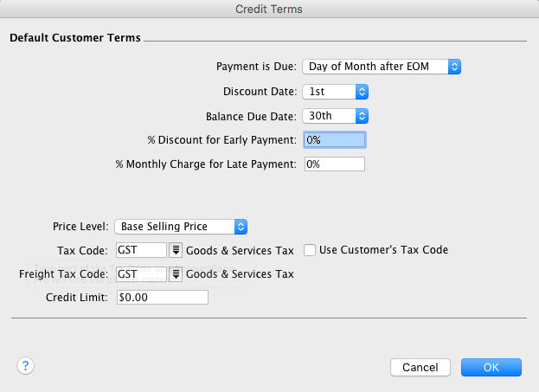The width and height of the screenshot is (539, 392).
Task: Click the % Monthly Charge for Late Payment field
Action: point(335,164)
